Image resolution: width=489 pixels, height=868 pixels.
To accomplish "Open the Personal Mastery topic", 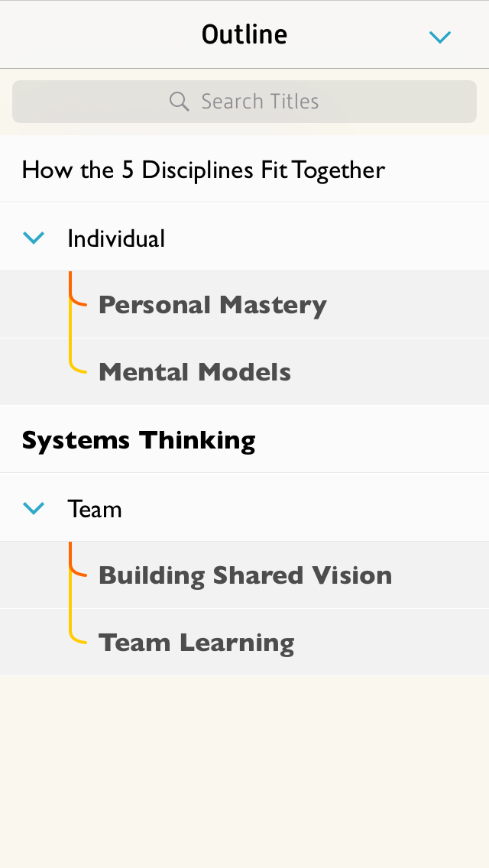I will 212,305.
